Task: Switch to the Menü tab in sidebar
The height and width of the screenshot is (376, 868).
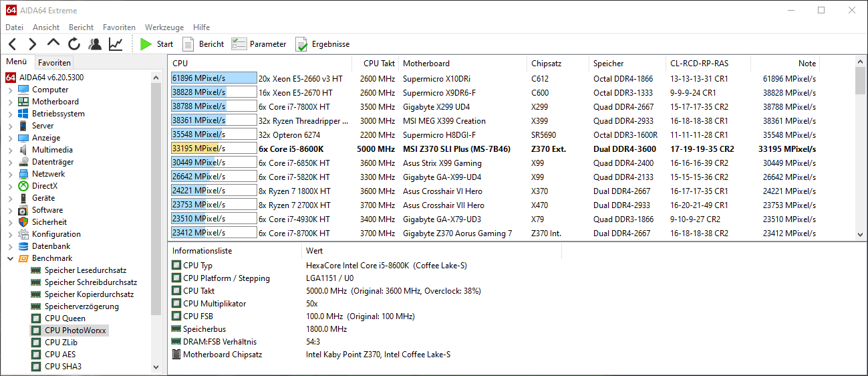Action: point(17,62)
